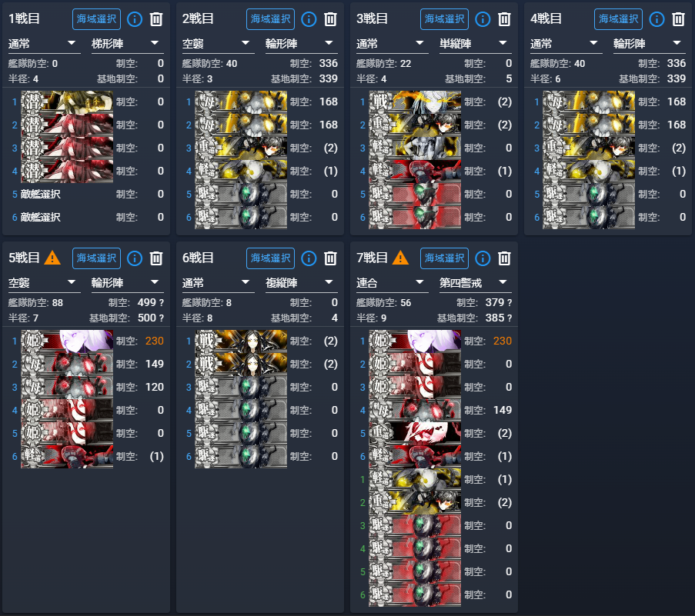Delete the 4戦目 battle card

pos(678,19)
